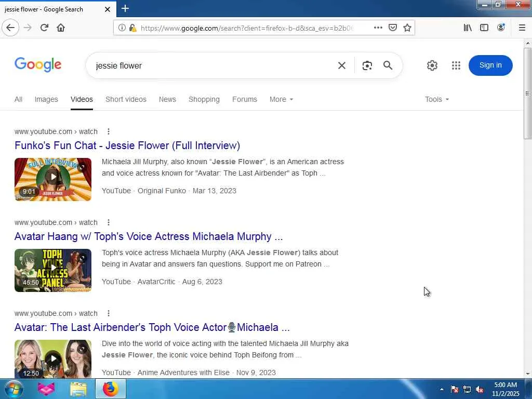The image size is (532, 399).
Task: Open options for Funko's Fun Chat result
Action: pos(108,131)
